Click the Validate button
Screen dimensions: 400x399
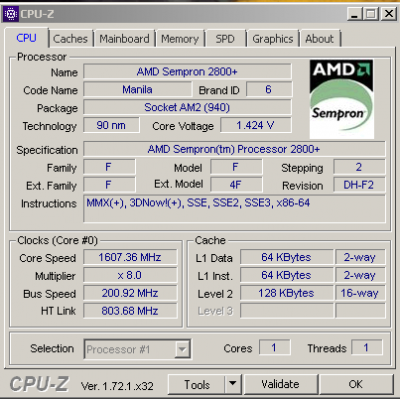tap(280, 384)
